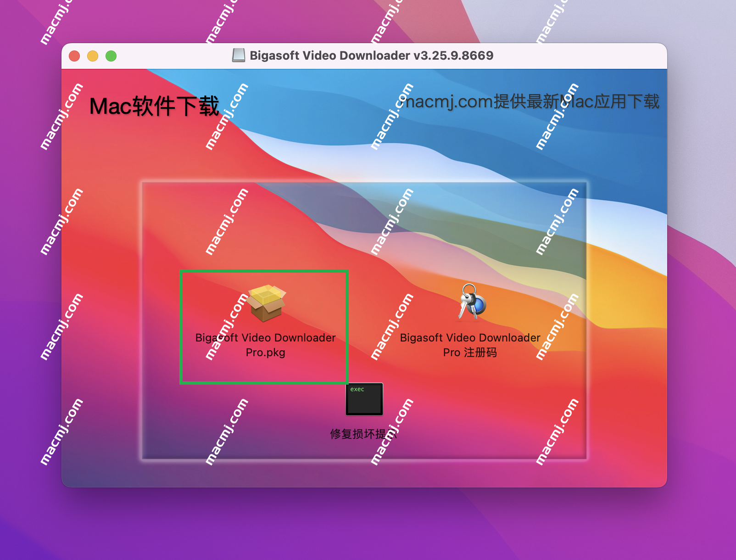Open the keychain icon for Pro 注册码
The image size is (736, 560).
(x=471, y=302)
